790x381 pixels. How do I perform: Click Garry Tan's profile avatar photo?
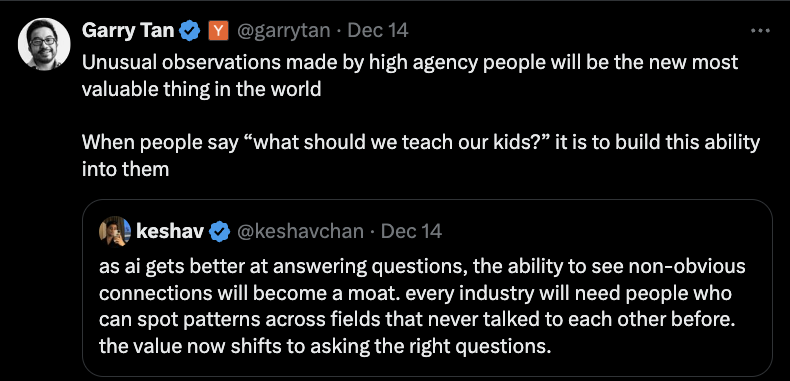[x=44, y=44]
